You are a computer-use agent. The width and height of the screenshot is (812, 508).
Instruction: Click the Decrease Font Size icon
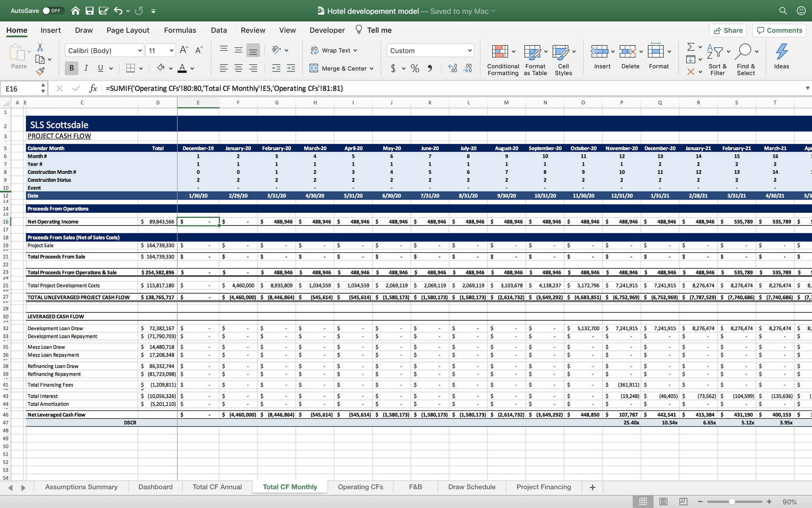pyautogui.click(x=199, y=50)
